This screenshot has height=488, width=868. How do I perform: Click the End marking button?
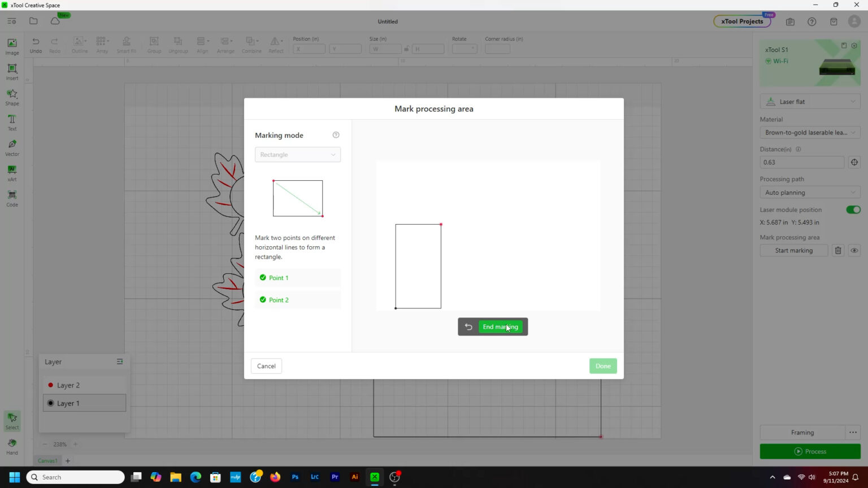[500, 327]
